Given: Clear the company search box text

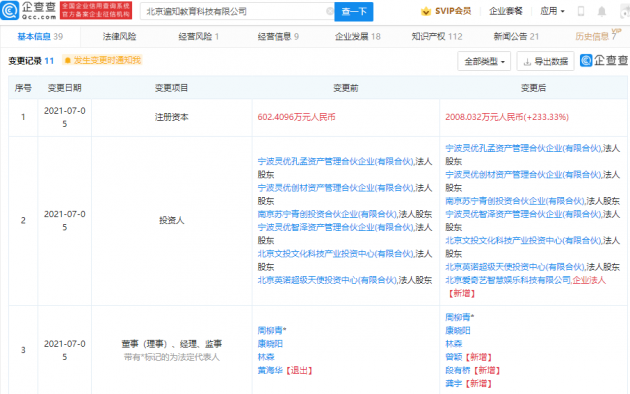Looking at the screenshot, I should (x=330, y=11).
